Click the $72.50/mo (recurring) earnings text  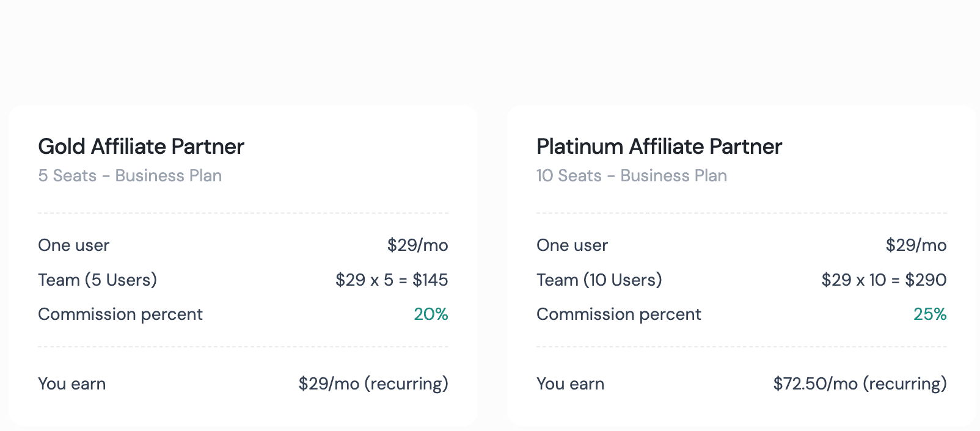tap(860, 384)
